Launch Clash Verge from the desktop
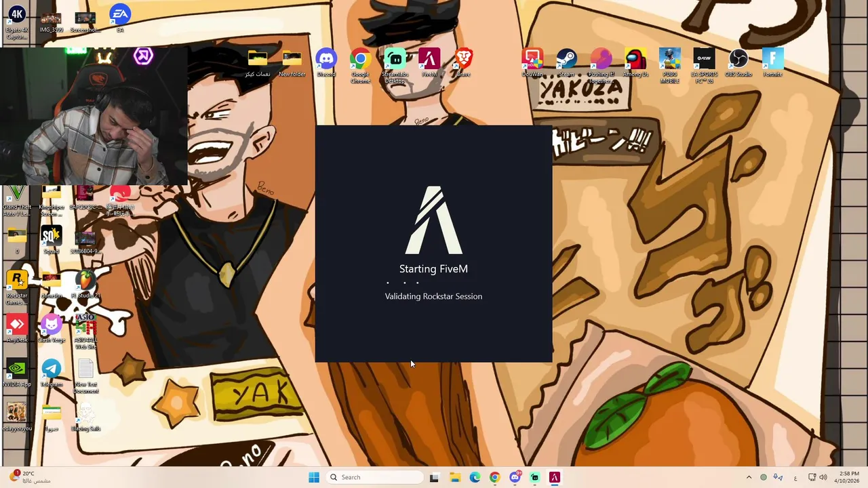Image resolution: width=868 pixels, height=488 pixels. pyautogui.click(x=51, y=328)
